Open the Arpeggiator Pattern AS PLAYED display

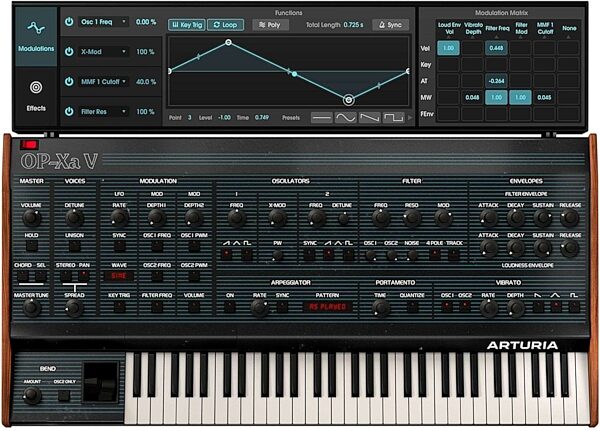pyautogui.click(x=327, y=307)
